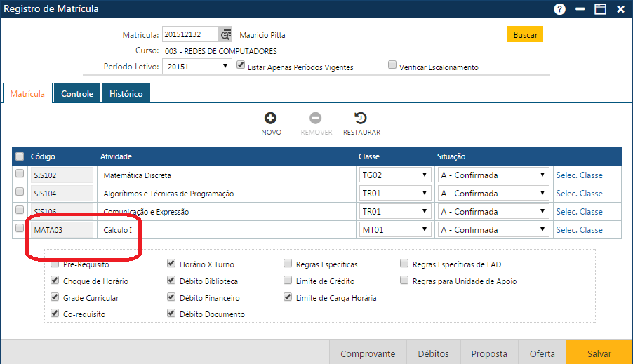Click the Oferta button
Image resolution: width=633 pixels, height=364 pixels.
542,353
